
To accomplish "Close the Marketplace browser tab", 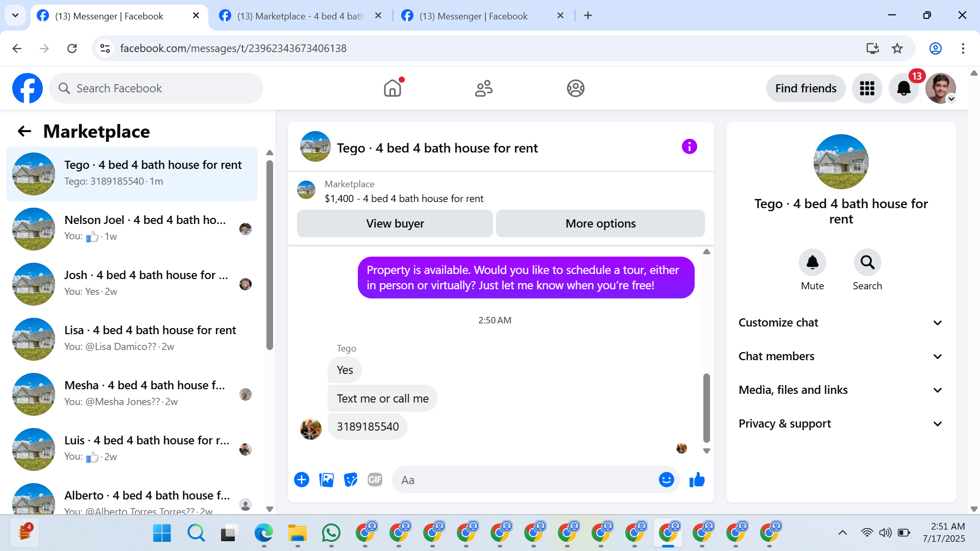I will pyautogui.click(x=378, y=16).
